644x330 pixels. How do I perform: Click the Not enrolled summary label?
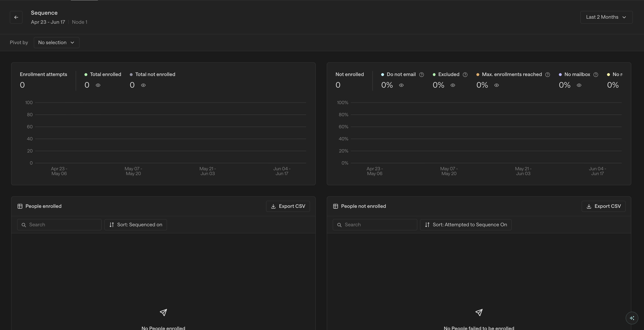click(349, 74)
